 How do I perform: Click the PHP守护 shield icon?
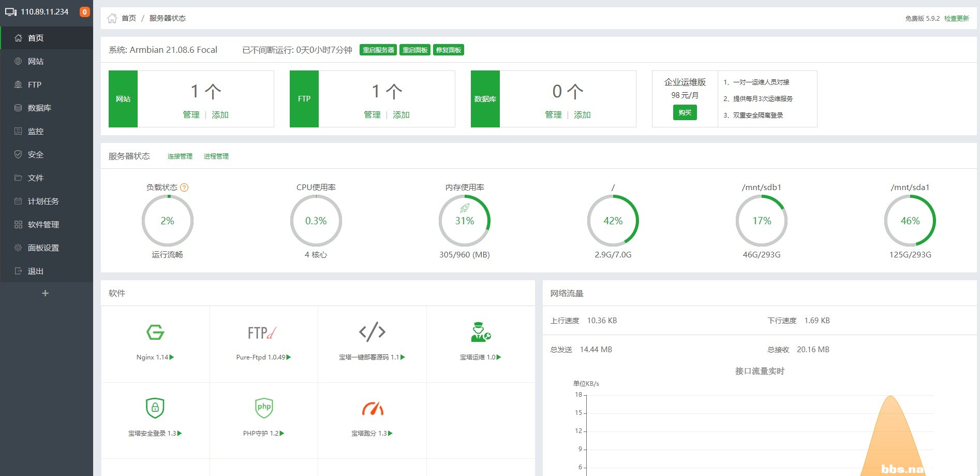[264, 408]
